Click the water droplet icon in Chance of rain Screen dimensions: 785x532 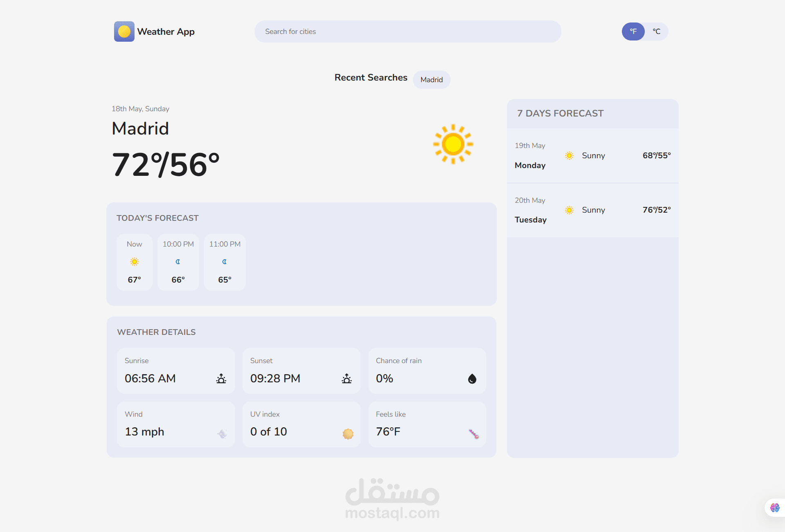click(472, 378)
